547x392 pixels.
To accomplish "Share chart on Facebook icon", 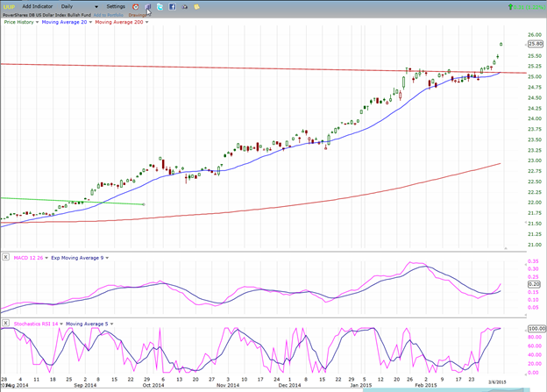I will (x=173, y=6).
